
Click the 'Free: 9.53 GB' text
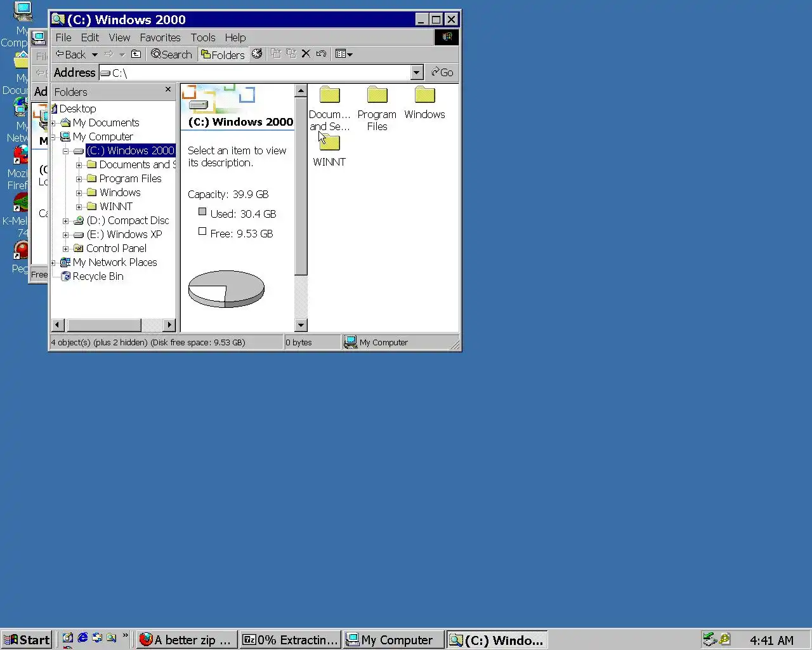242,234
